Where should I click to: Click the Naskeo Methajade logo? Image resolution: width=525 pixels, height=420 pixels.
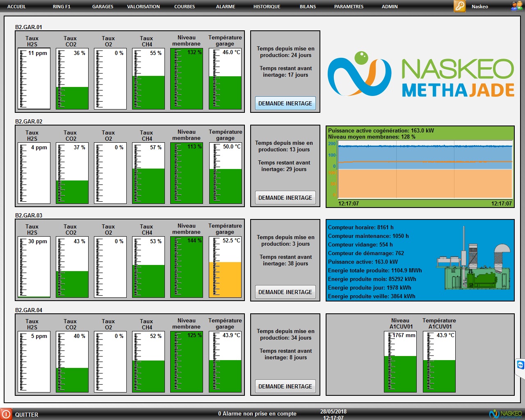tap(421, 75)
